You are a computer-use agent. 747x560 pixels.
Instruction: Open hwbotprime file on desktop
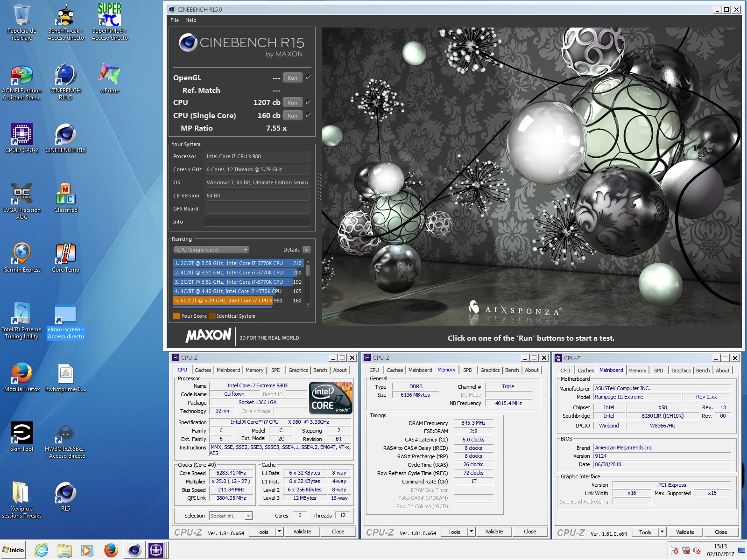(65, 377)
